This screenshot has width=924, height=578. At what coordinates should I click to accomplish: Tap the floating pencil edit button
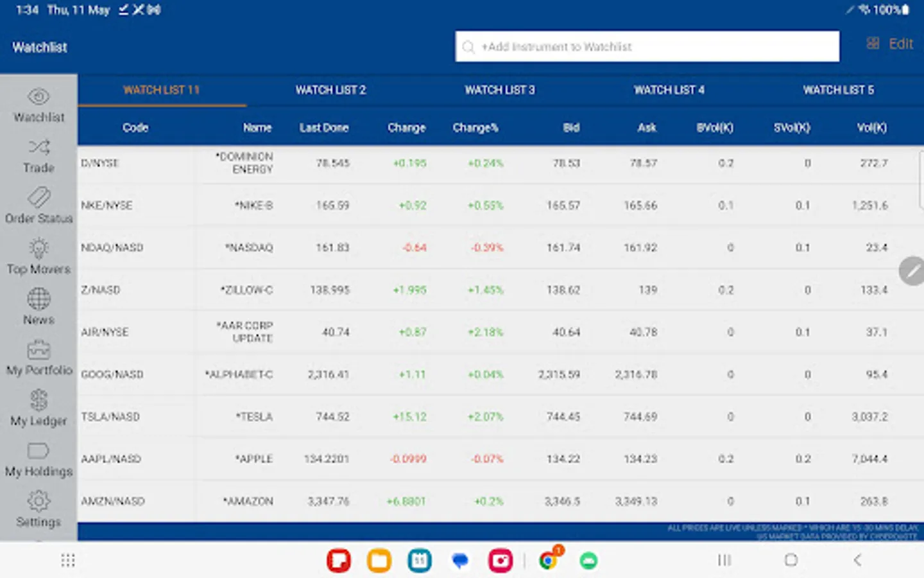point(912,271)
